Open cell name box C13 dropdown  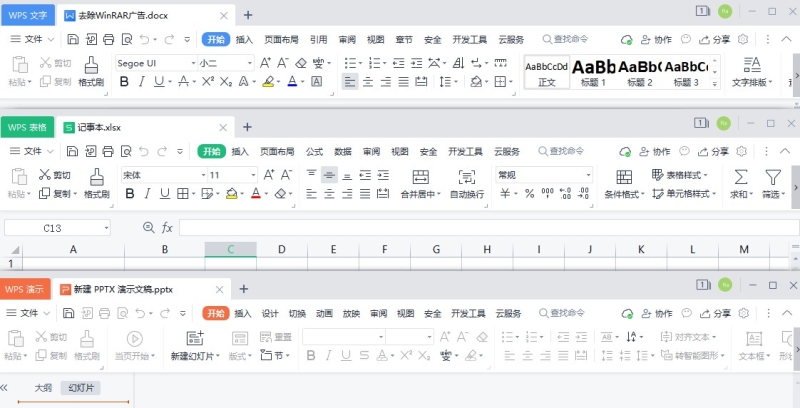106,227
